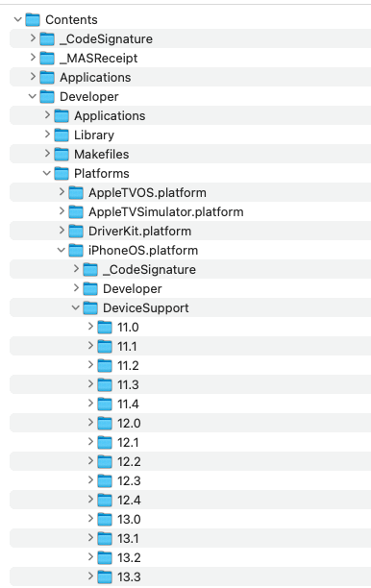Expand DriverKit.platform with its chevron
371x588 pixels.
coord(62,230)
